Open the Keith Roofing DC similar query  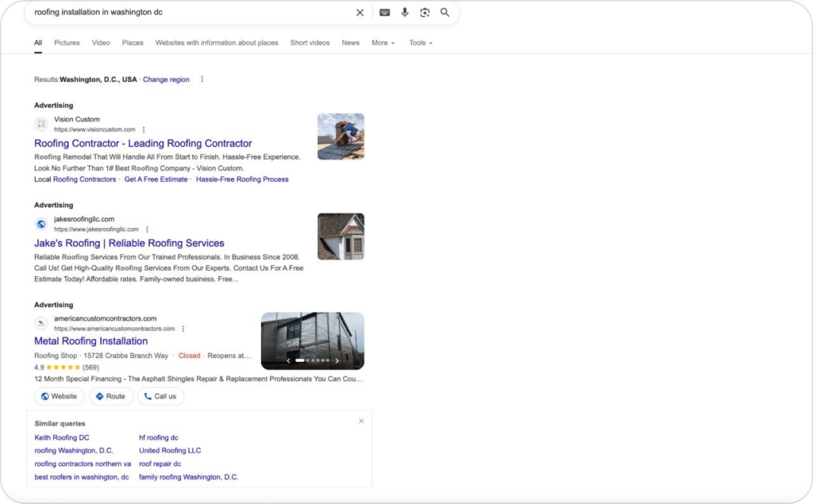click(61, 437)
